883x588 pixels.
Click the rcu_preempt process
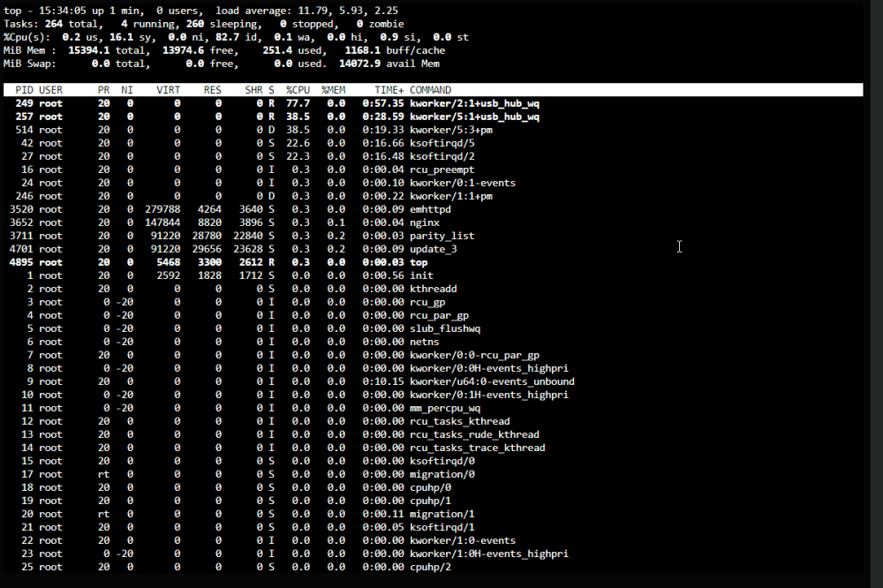pos(442,170)
